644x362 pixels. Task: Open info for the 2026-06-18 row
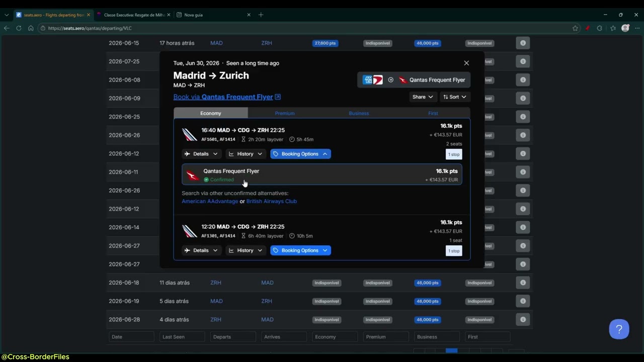pyautogui.click(x=523, y=283)
